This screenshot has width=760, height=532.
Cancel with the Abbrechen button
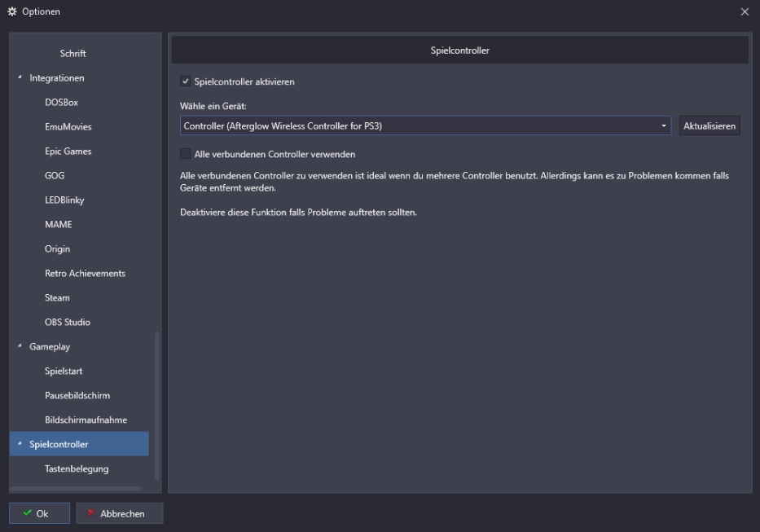[x=120, y=513]
